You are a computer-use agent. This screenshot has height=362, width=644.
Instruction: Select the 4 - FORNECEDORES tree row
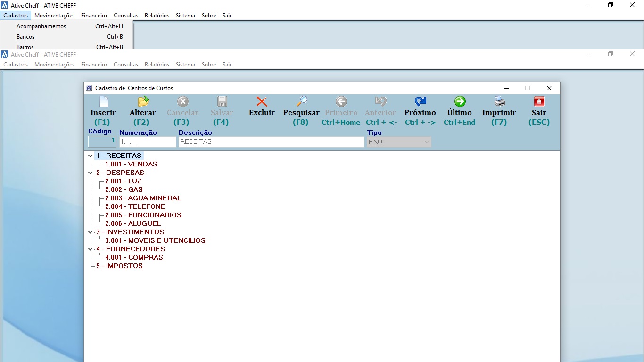pos(130,249)
